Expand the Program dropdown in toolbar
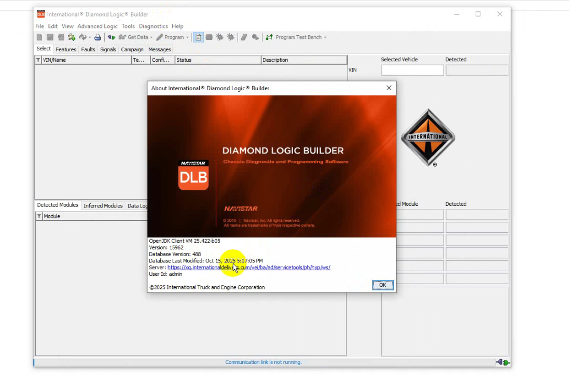 pyautogui.click(x=173, y=37)
